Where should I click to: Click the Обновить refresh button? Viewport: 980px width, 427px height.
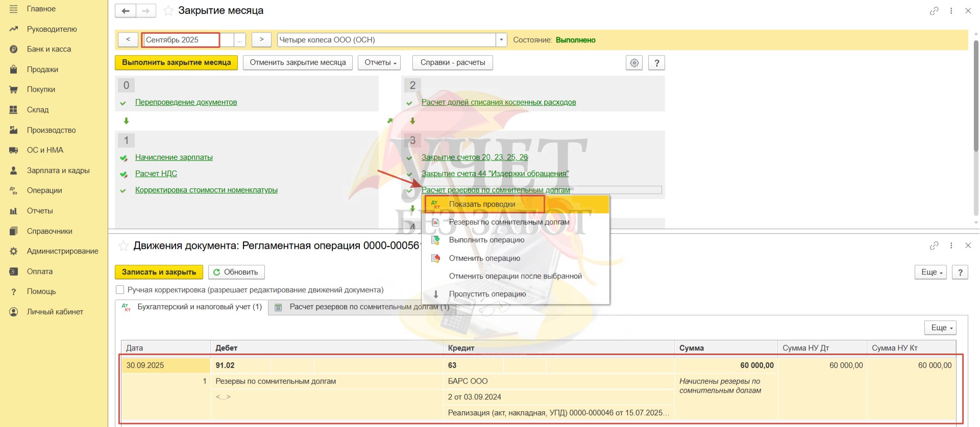(x=236, y=272)
